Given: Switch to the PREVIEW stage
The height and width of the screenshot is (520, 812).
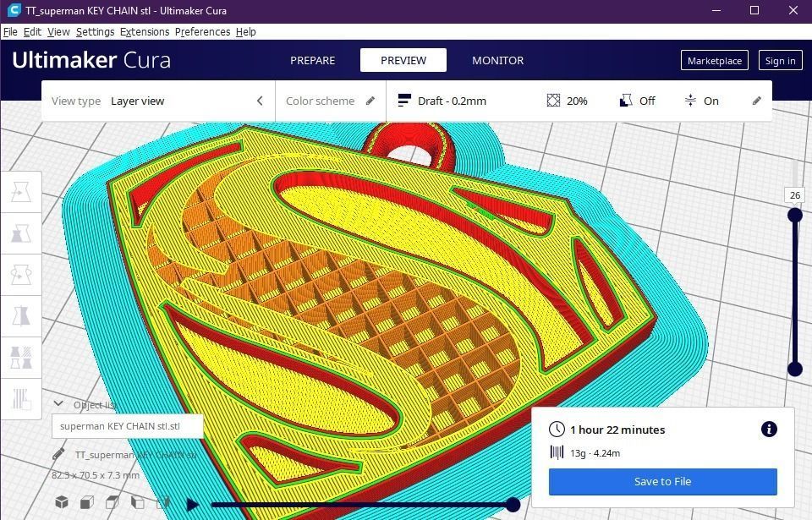Looking at the screenshot, I should pyautogui.click(x=403, y=60).
